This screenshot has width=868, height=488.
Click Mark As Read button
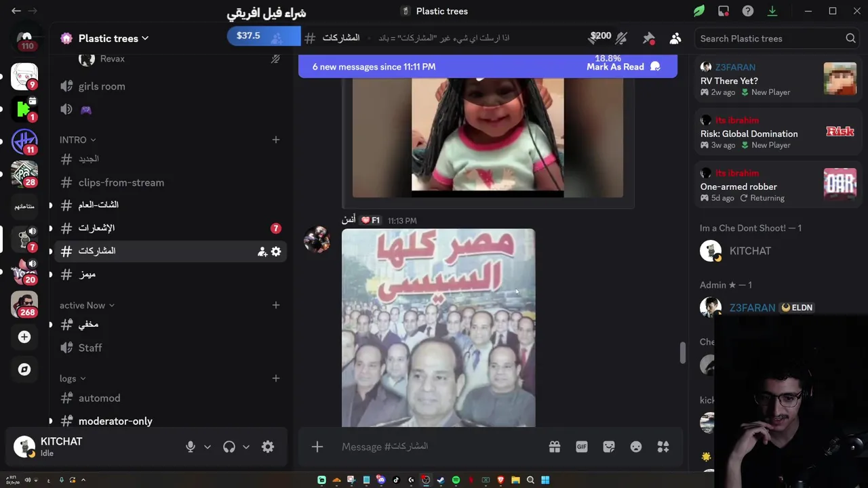[623, 66]
